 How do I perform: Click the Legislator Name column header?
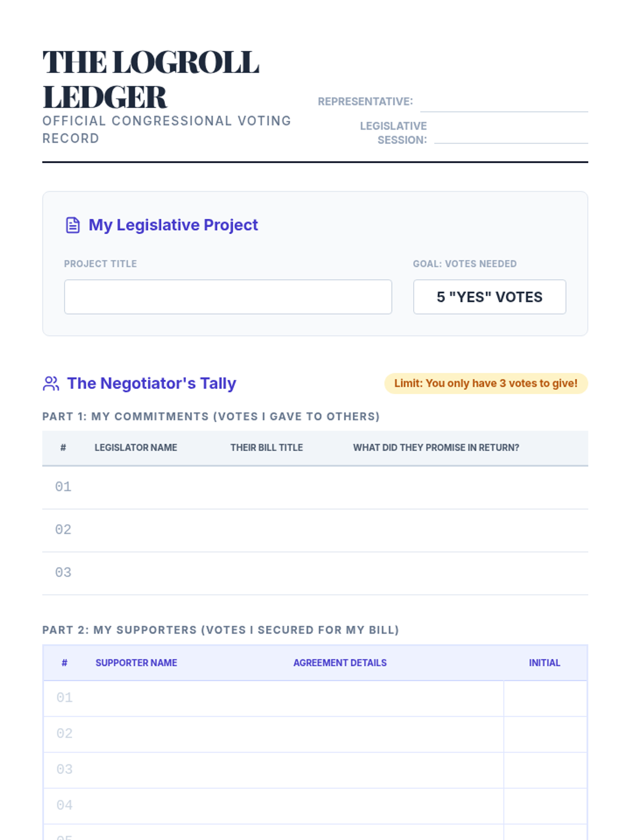[135, 448]
